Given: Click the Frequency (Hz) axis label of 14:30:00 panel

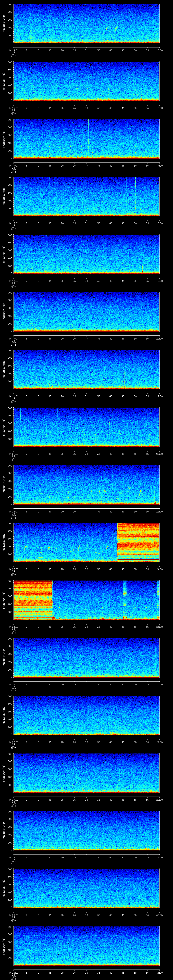Looking at the screenshot, I should pos(4,946).
